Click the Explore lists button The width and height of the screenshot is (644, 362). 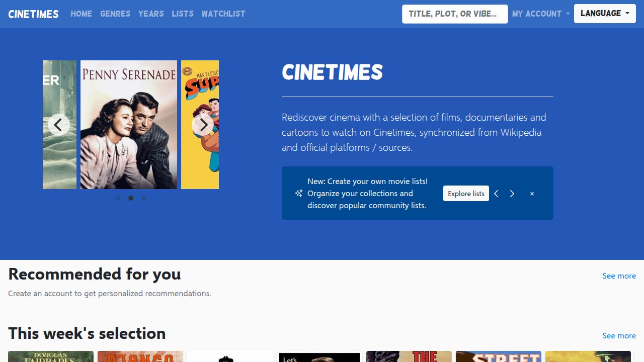pos(466,194)
